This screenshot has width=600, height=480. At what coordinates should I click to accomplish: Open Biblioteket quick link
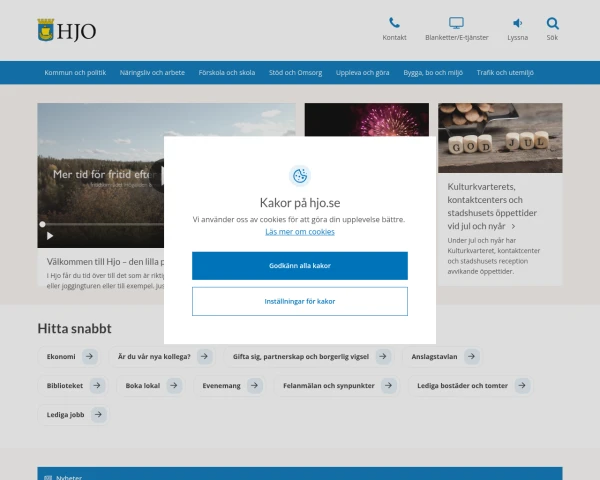click(x=73, y=385)
